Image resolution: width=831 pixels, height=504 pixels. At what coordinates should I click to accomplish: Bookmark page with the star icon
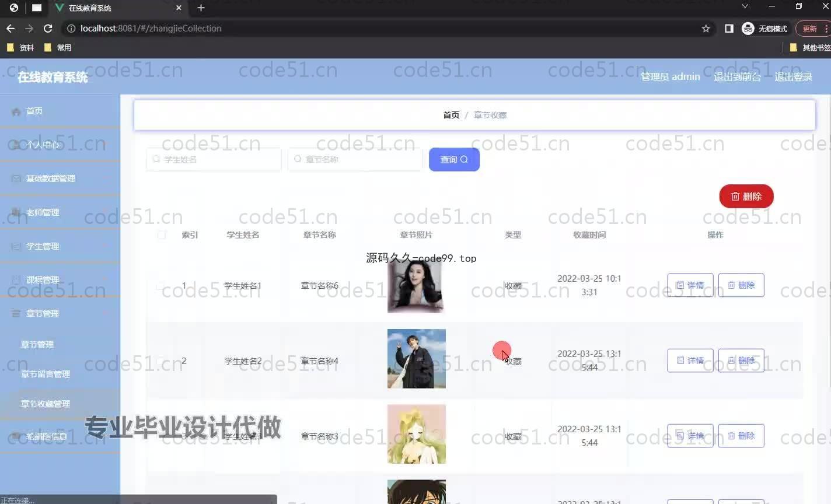pyautogui.click(x=706, y=28)
